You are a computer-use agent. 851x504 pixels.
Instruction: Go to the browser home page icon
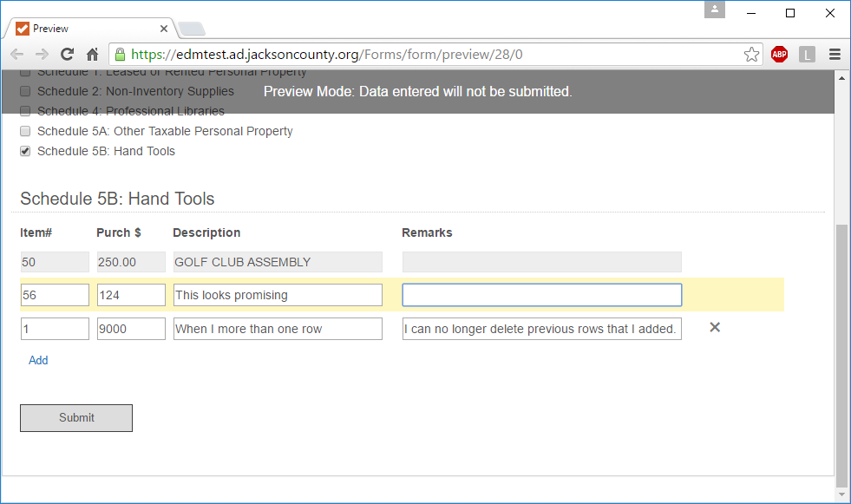tap(92, 54)
